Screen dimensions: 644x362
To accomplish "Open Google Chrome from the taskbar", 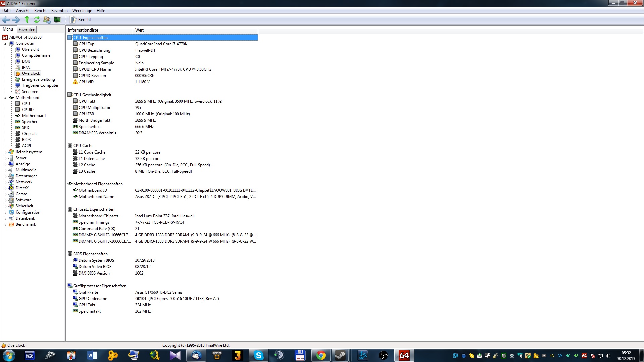I will tap(321, 355).
